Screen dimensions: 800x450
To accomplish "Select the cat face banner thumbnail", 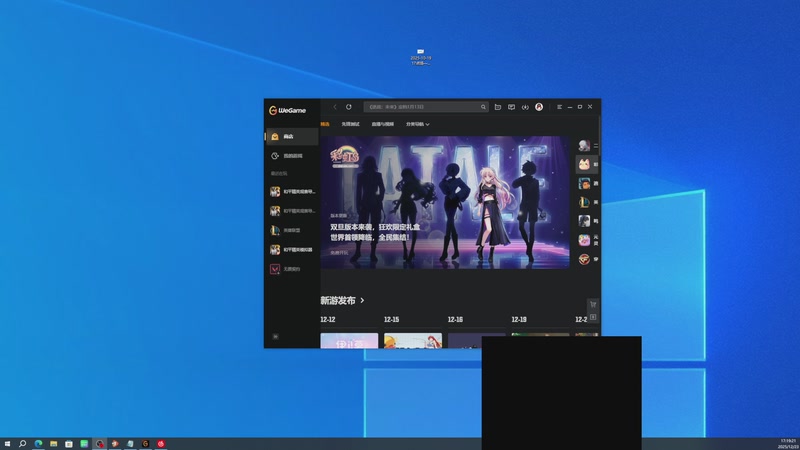I will 584,164.
